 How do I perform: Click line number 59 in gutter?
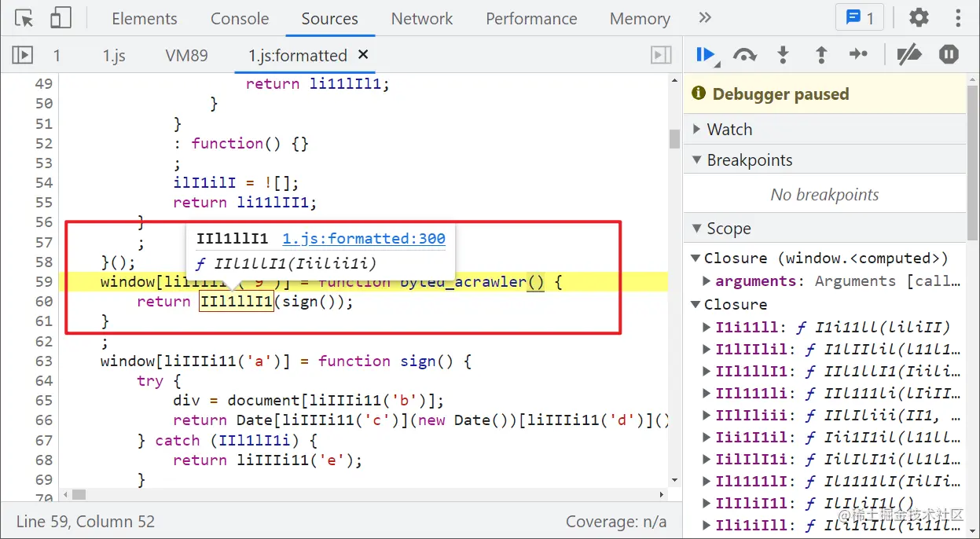45,282
